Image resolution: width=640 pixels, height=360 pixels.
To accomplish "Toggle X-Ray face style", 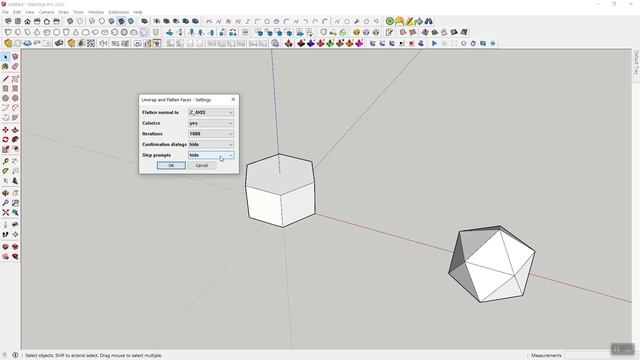I will [x=70, y=21].
